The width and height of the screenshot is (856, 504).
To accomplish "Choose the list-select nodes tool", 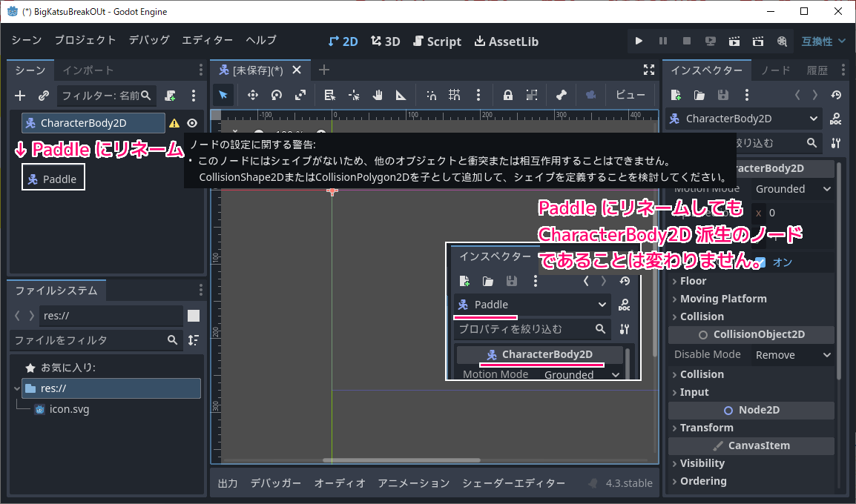I will point(330,95).
